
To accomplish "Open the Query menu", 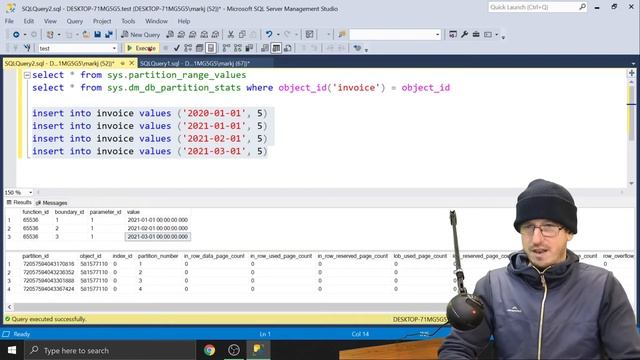I will pos(74,21).
